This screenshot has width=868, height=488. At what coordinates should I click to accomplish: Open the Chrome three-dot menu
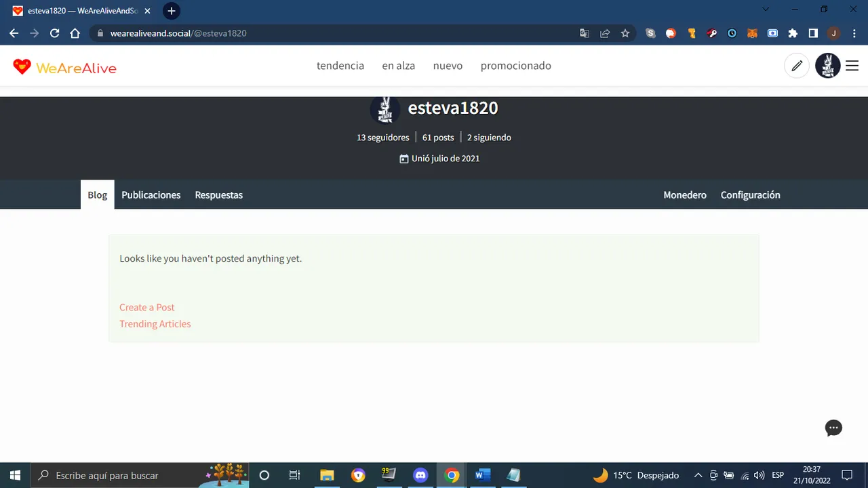(854, 33)
